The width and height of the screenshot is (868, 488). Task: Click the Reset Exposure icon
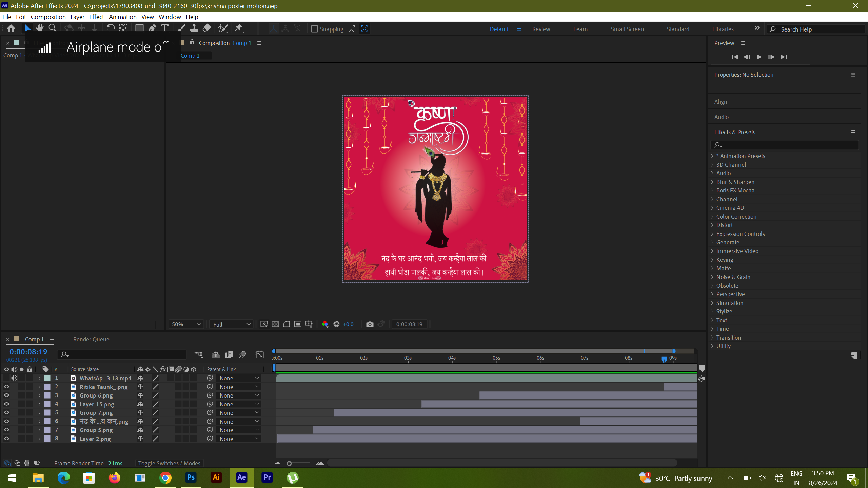[x=336, y=324]
